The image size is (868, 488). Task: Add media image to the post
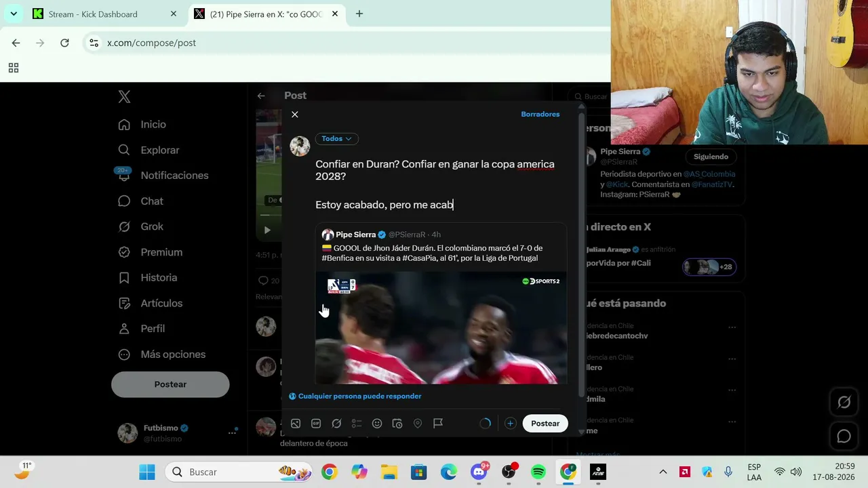click(296, 424)
